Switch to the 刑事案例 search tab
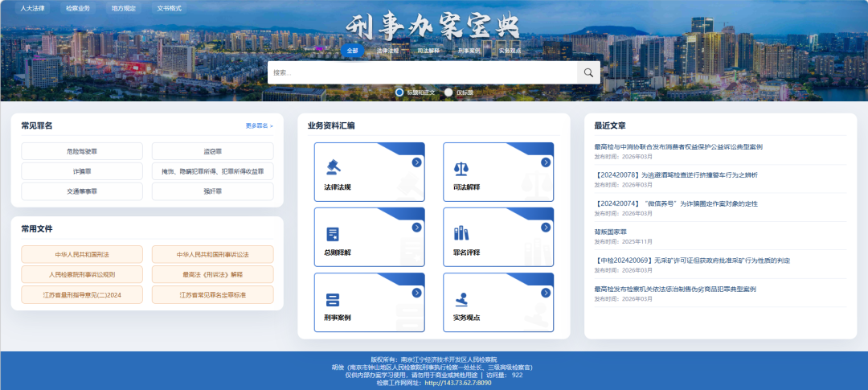 pyautogui.click(x=469, y=50)
